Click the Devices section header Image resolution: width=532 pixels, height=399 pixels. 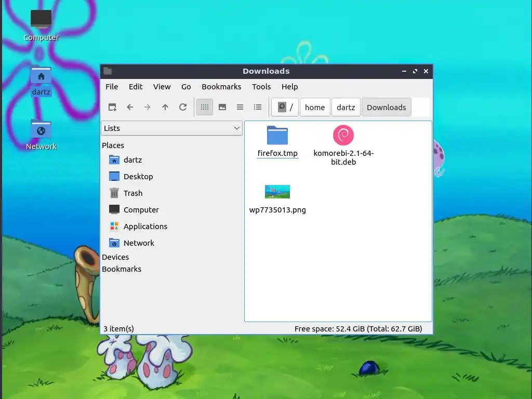[115, 257]
